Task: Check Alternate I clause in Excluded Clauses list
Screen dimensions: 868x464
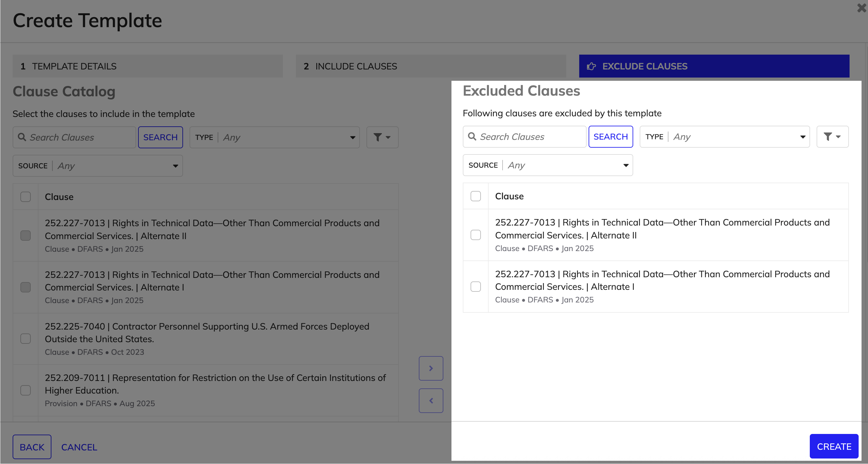Action: click(x=475, y=287)
